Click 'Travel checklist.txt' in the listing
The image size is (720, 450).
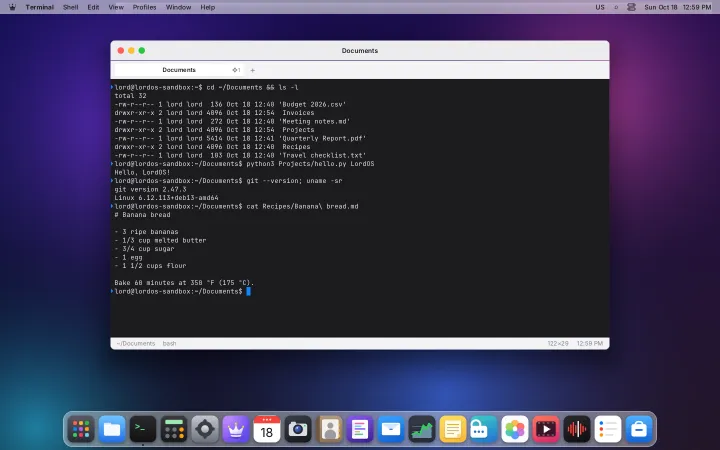tap(322, 156)
